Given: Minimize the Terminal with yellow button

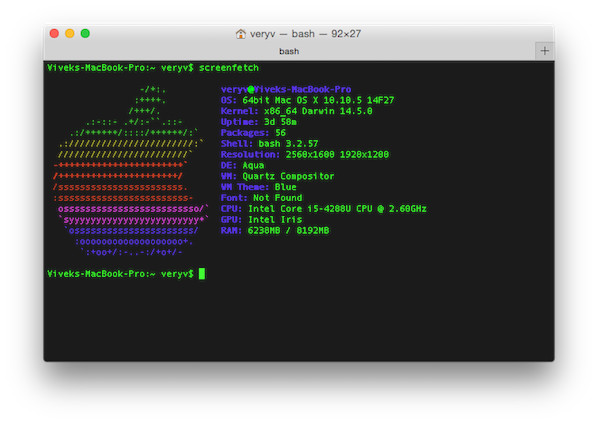Looking at the screenshot, I should click(70, 34).
